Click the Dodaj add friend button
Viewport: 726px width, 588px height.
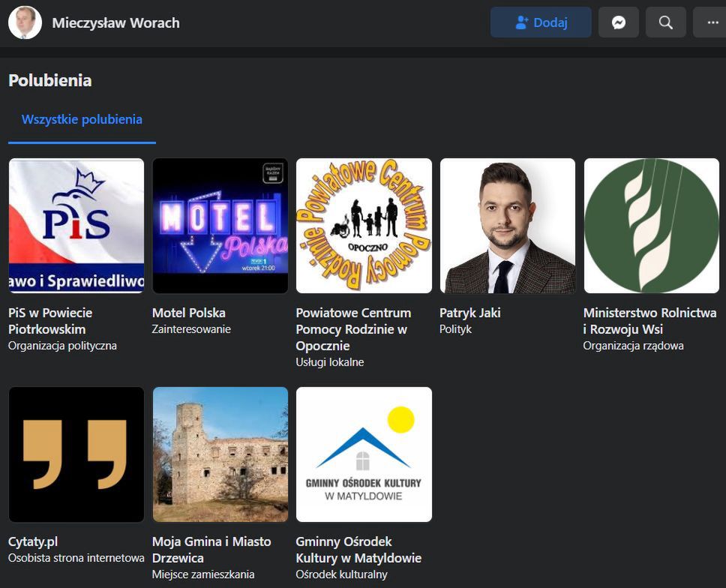coord(541,22)
